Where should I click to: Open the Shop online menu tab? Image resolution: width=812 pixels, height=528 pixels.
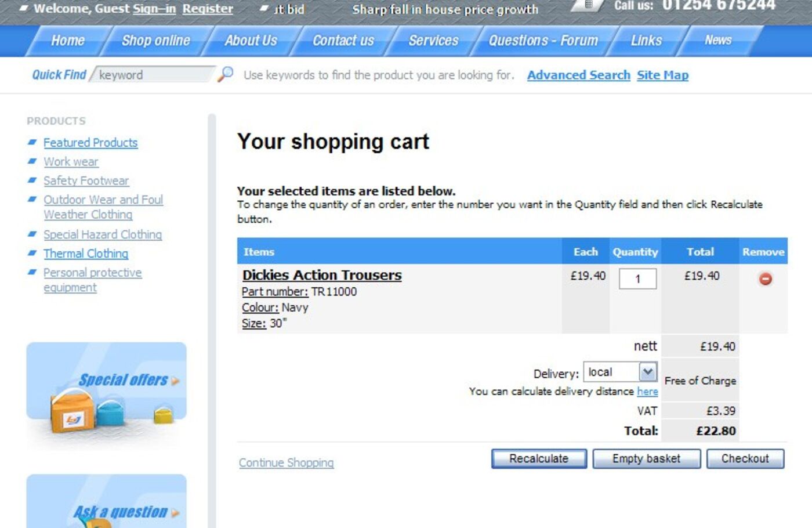tap(155, 41)
